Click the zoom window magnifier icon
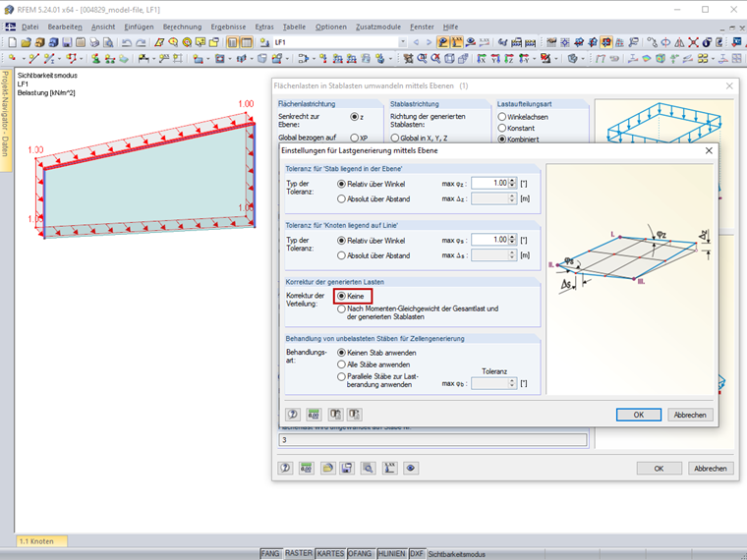Screen dimensions: 747x560 (x=422, y=59)
